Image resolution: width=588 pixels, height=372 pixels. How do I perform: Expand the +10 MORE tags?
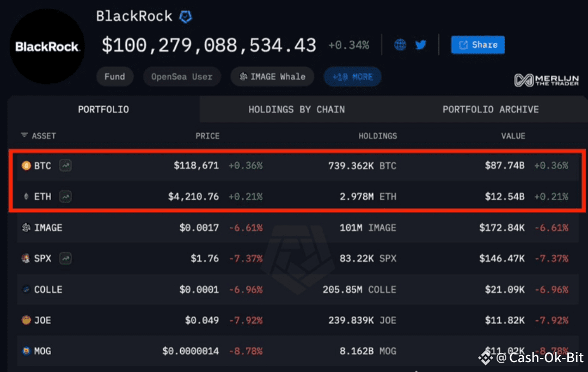tap(352, 76)
